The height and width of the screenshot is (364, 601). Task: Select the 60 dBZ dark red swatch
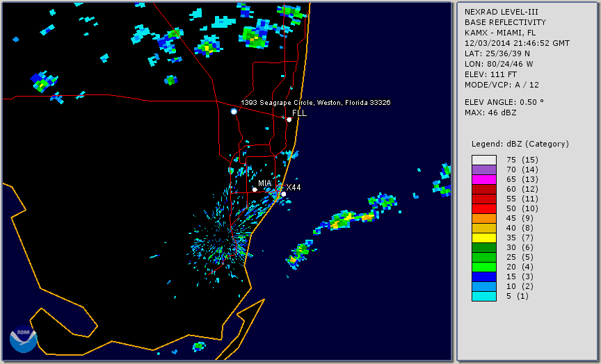pos(484,189)
